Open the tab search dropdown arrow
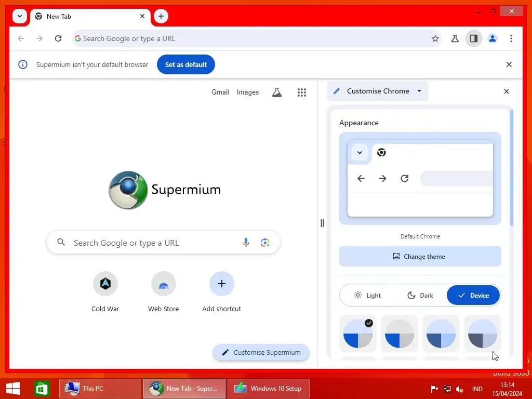This screenshot has width=532, height=399. pyautogui.click(x=20, y=16)
